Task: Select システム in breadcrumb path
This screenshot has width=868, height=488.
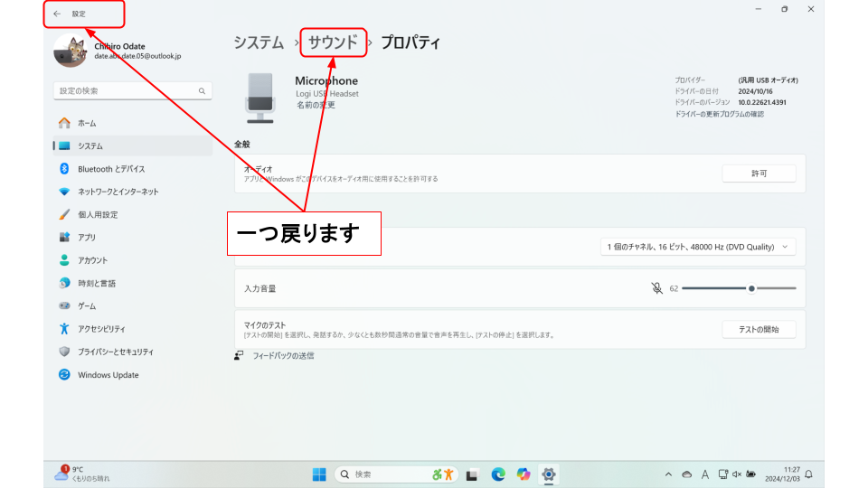Action: (259, 42)
